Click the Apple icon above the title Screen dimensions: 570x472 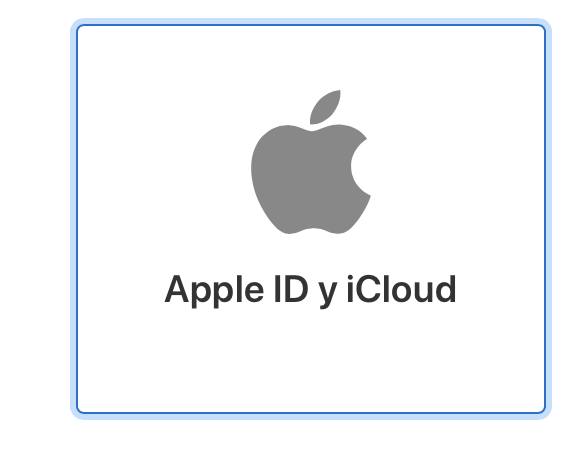point(311,162)
